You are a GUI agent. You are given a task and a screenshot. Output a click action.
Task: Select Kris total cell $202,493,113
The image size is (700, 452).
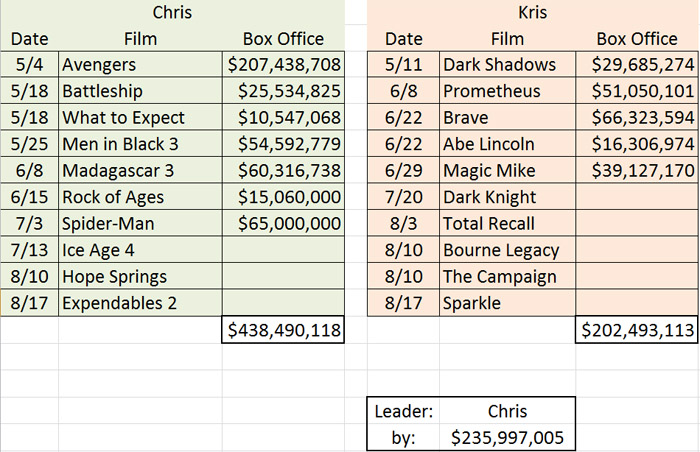tap(637, 330)
